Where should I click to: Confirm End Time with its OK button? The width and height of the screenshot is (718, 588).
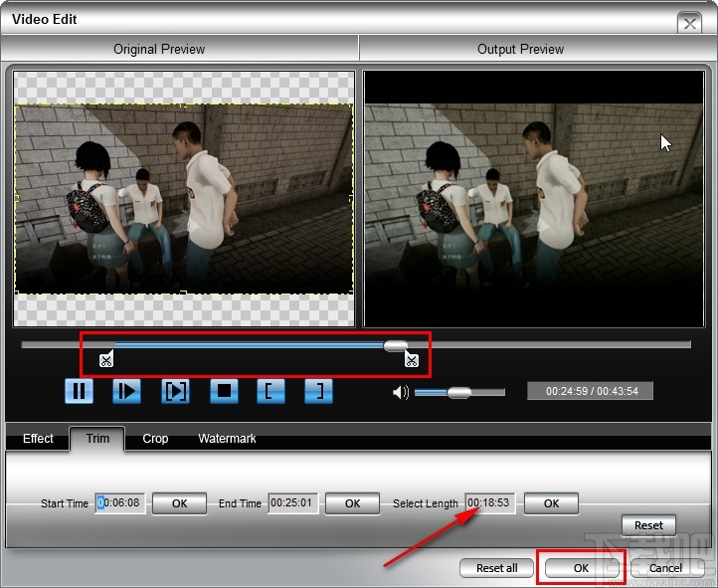pos(353,503)
